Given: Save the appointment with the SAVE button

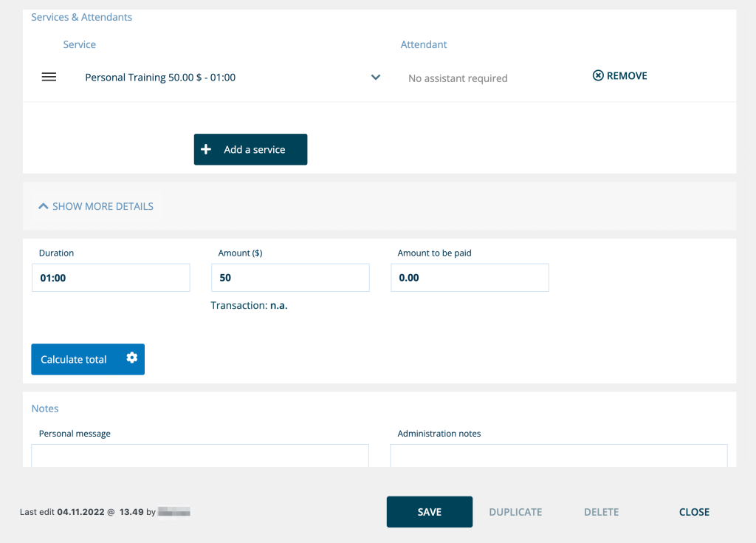Looking at the screenshot, I should pyautogui.click(x=429, y=512).
